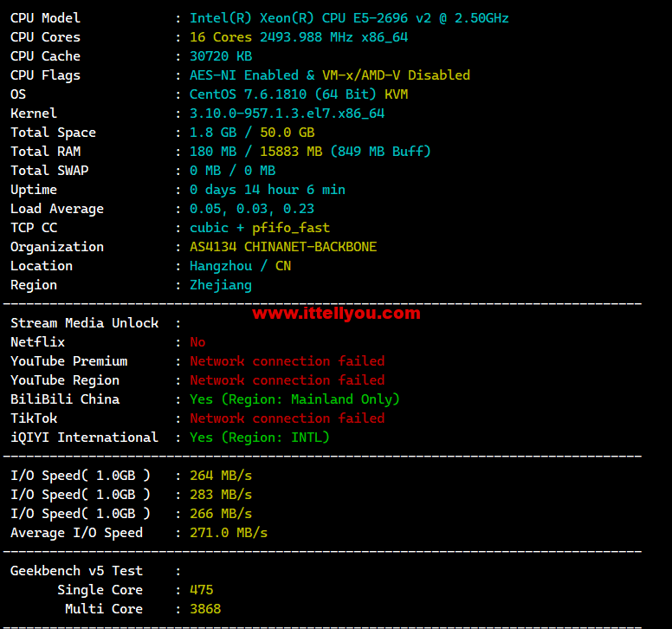Viewport: 672px width, 629px height.
Task: Click second I/O speed value '283 MB/s'
Action: coord(221,495)
